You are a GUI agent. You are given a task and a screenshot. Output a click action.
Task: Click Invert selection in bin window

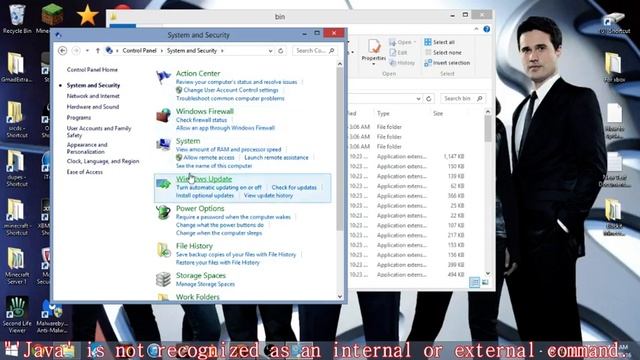(447, 63)
